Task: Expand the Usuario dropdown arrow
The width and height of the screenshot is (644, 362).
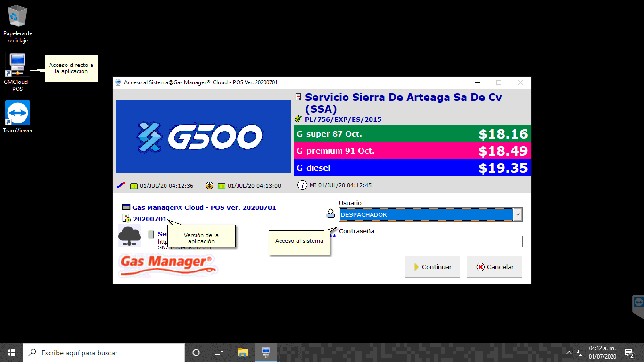Action: pos(518,214)
